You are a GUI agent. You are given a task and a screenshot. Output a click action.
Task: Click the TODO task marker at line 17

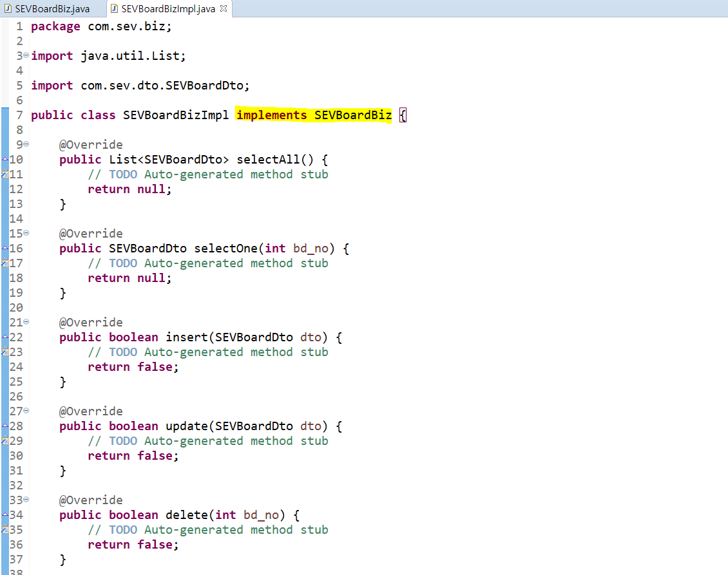[x=5, y=263]
